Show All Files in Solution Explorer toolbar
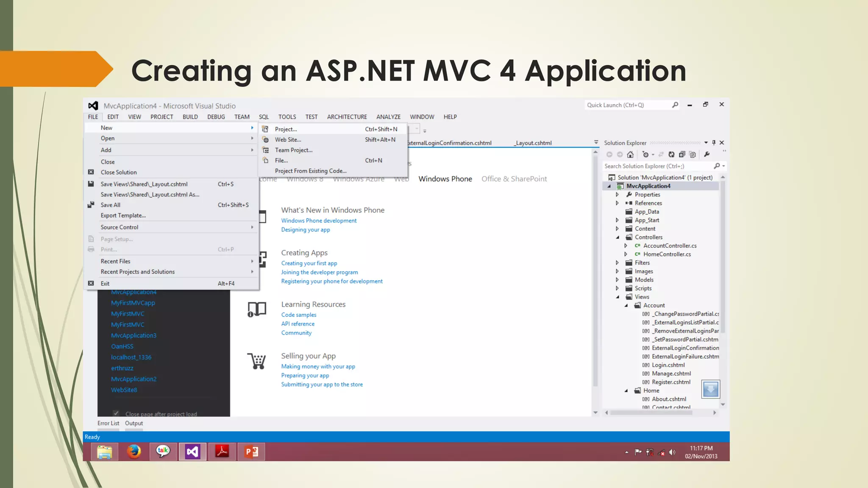The width and height of the screenshot is (868, 488). [x=693, y=155]
